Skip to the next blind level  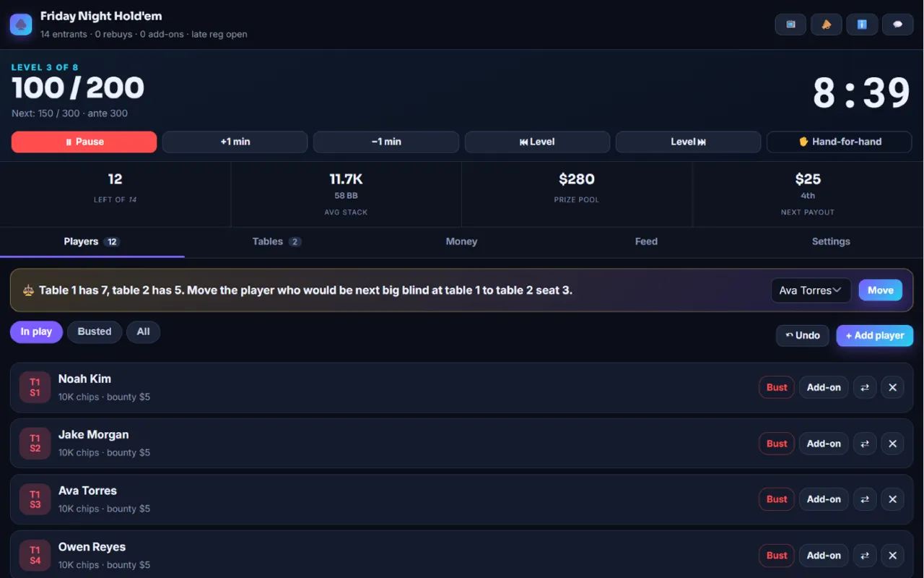tap(688, 142)
